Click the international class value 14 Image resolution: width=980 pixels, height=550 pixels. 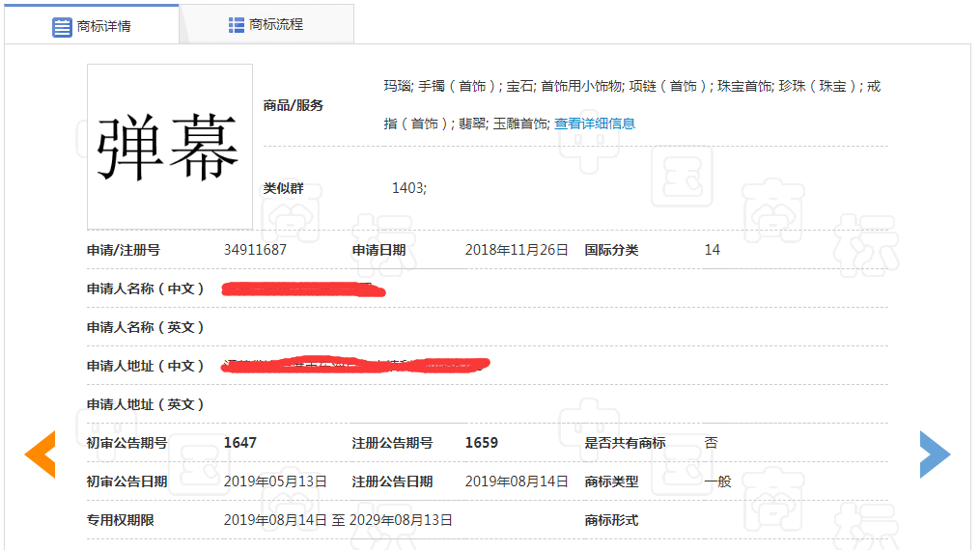point(712,250)
